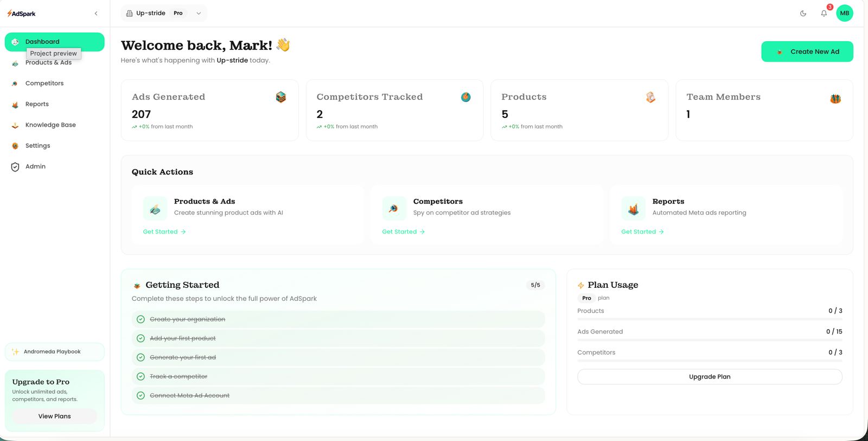Image resolution: width=868 pixels, height=441 pixels.
Task: Click the Products card icon
Action: [x=651, y=97]
